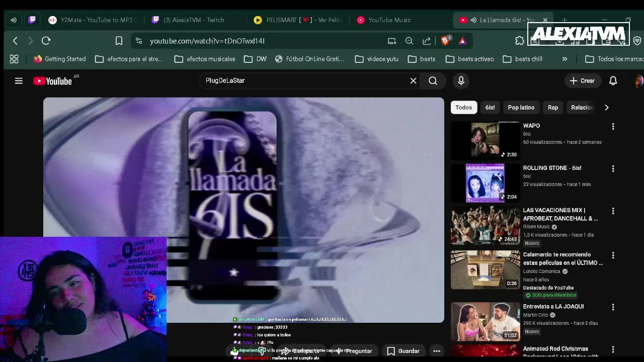
Task: Click the Crear button
Action: [x=582, y=80]
